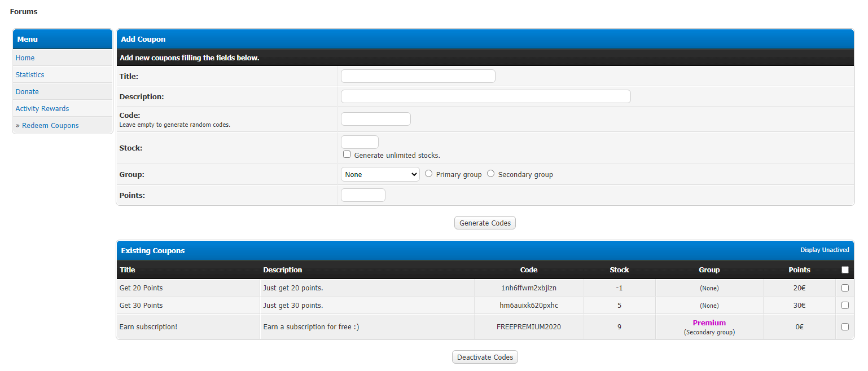Check the Get 20 Points coupon checkbox
Screen dimensions: 868x371
[x=845, y=288]
